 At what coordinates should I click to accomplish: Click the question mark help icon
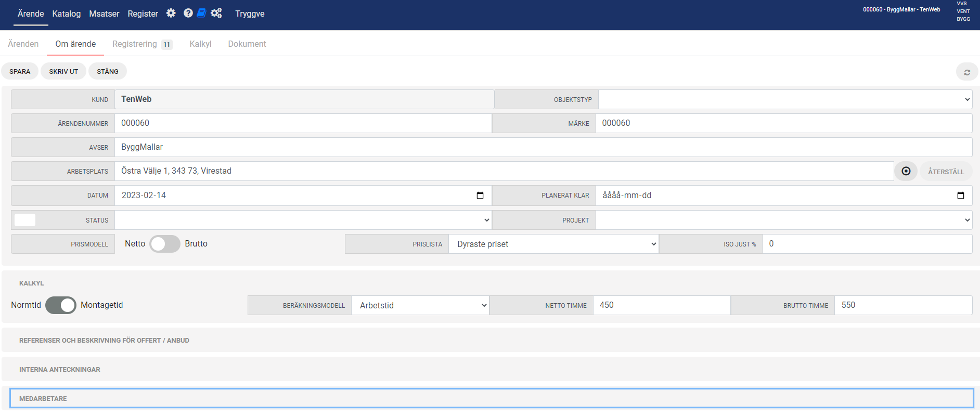[188, 13]
